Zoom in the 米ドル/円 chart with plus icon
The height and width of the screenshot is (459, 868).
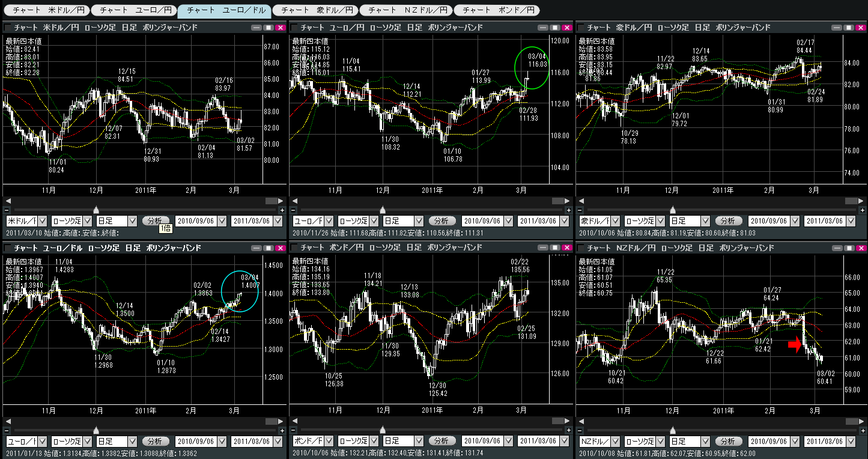tap(282, 210)
